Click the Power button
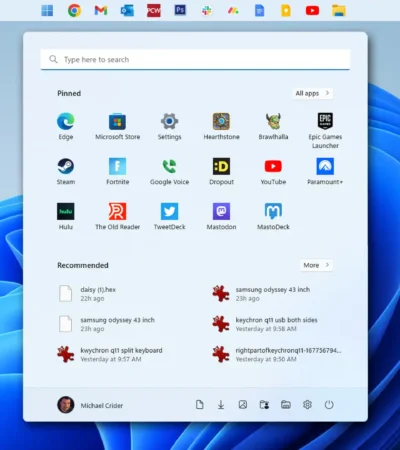This screenshot has height=450, width=400. point(329,405)
